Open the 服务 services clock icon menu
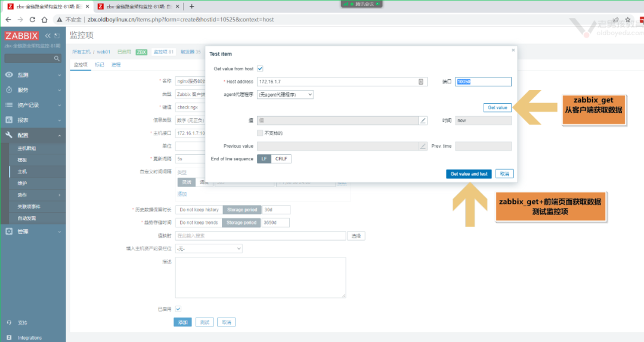The image size is (644, 342). tap(9, 89)
